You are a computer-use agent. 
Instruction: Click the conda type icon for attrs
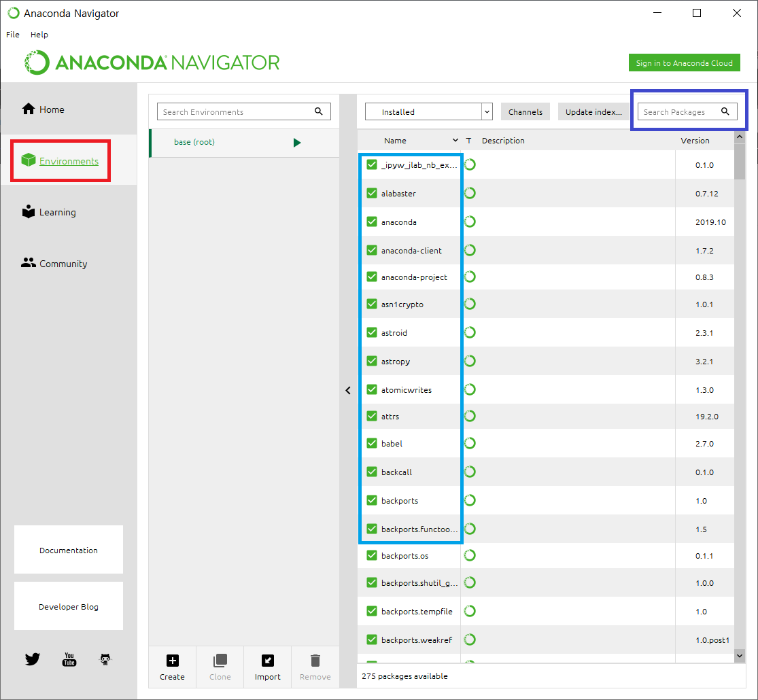[x=470, y=416]
